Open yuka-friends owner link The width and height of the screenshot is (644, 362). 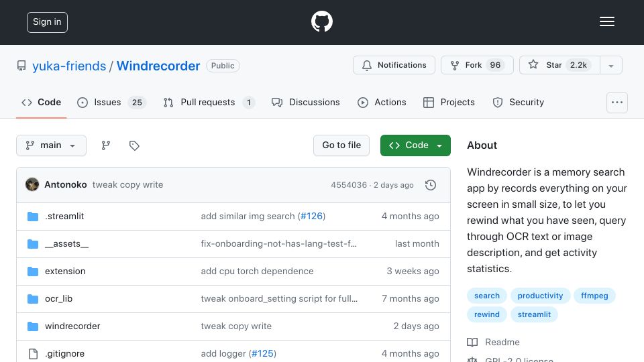click(x=69, y=66)
